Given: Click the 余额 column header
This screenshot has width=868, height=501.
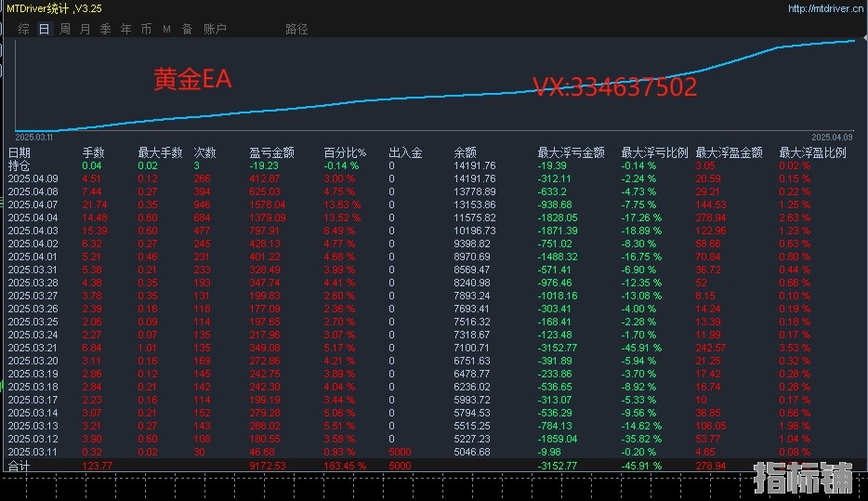Looking at the screenshot, I should tap(465, 152).
